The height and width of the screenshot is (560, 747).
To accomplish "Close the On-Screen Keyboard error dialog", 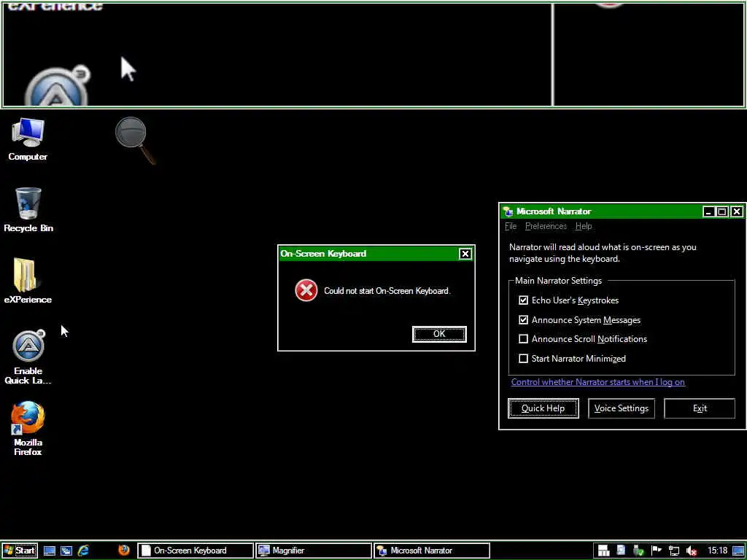I will pyautogui.click(x=465, y=254).
